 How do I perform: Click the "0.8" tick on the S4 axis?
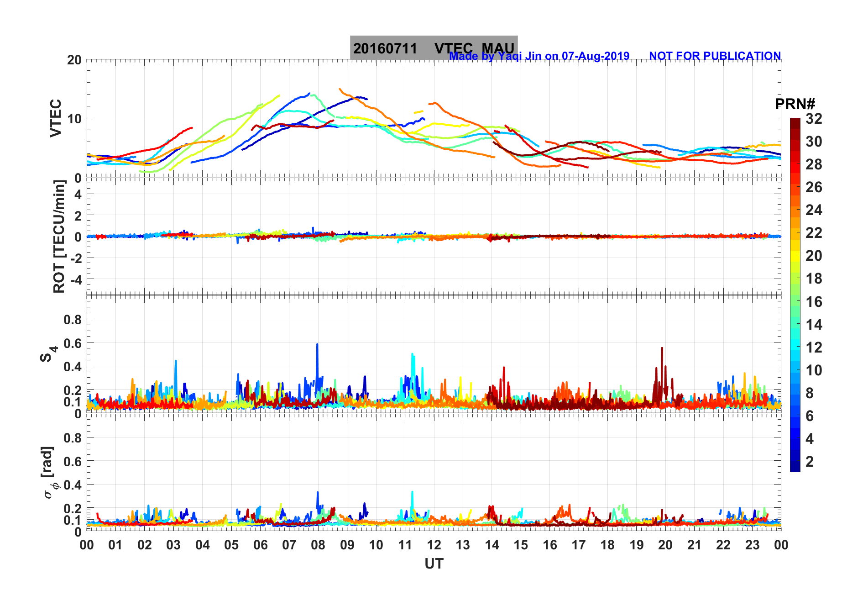(x=73, y=320)
